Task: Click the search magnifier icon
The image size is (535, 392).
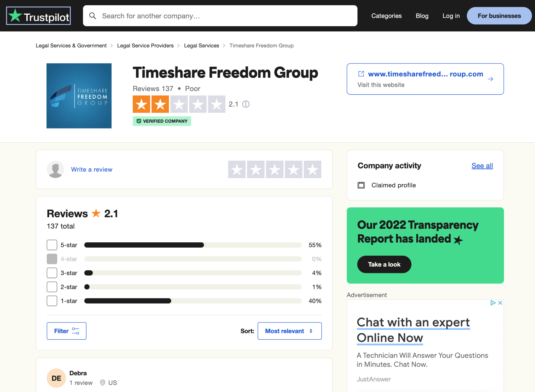Action: [x=92, y=16]
